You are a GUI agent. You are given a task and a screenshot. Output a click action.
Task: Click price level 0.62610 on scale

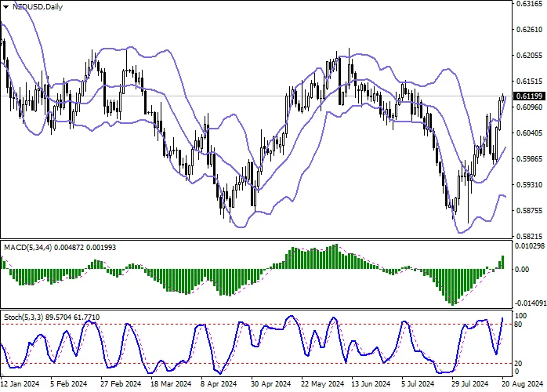point(529,30)
